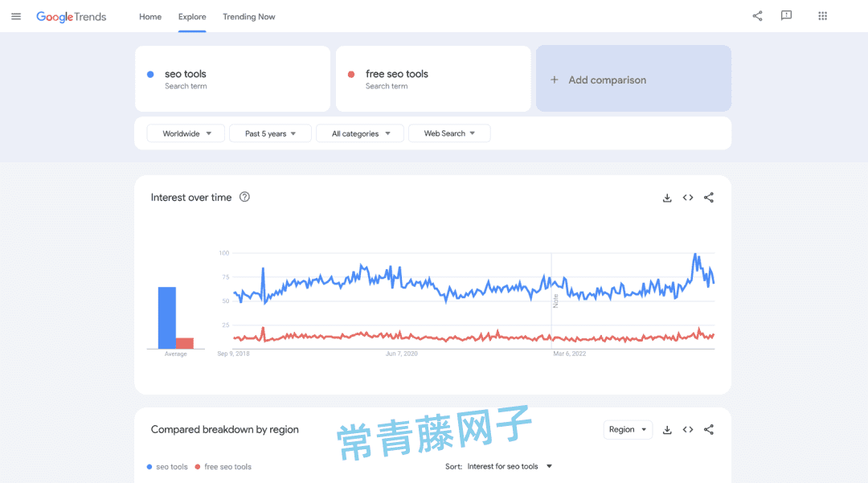The image size is (868, 483).
Task: Change the Web Search type dropdown
Action: [449, 133]
